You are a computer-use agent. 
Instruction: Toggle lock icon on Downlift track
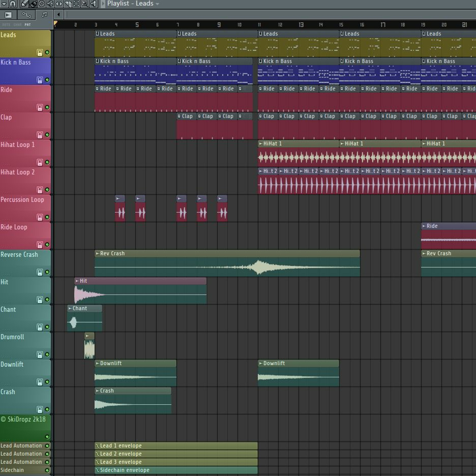click(40, 382)
